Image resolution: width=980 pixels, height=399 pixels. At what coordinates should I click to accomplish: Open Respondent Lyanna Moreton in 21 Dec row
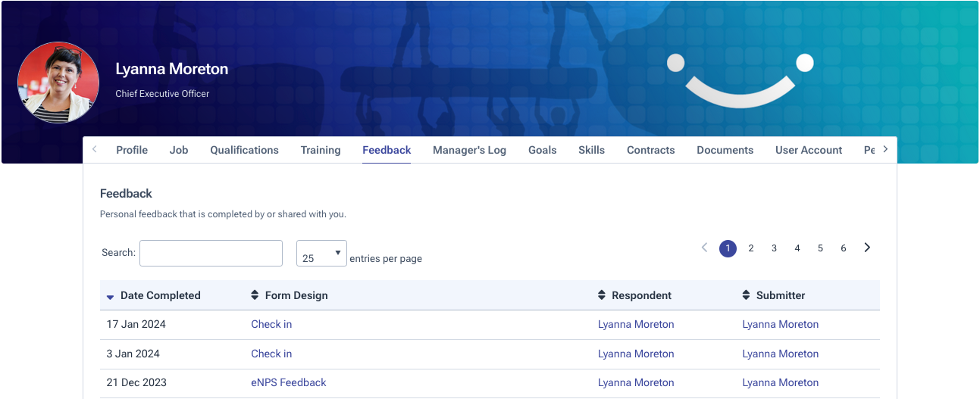point(636,382)
